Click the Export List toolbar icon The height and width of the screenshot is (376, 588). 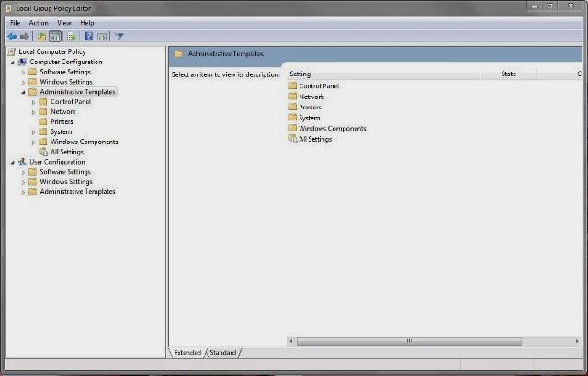coord(72,37)
